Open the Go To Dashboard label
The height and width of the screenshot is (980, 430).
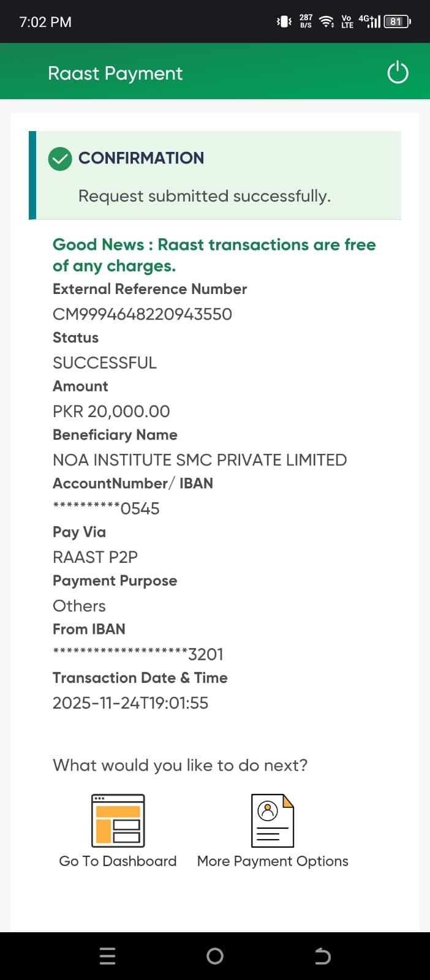[118, 861]
